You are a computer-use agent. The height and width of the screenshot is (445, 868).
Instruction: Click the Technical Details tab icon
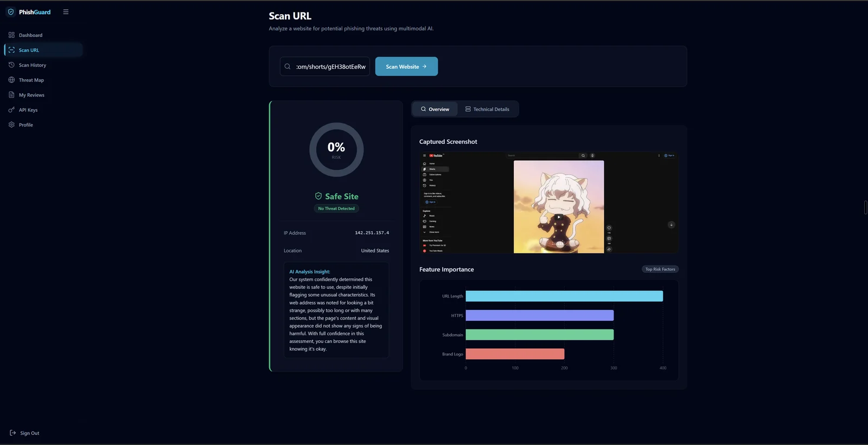pos(468,109)
